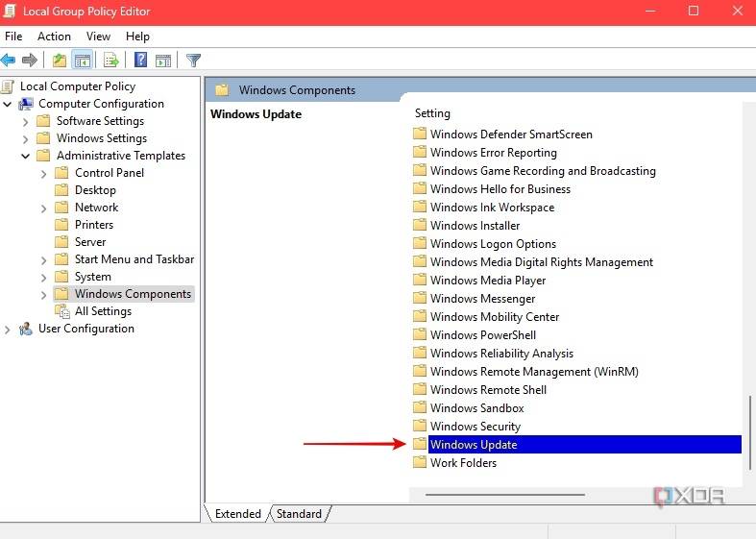Expand the Software Settings node
This screenshot has width=756, height=539.
(x=26, y=121)
